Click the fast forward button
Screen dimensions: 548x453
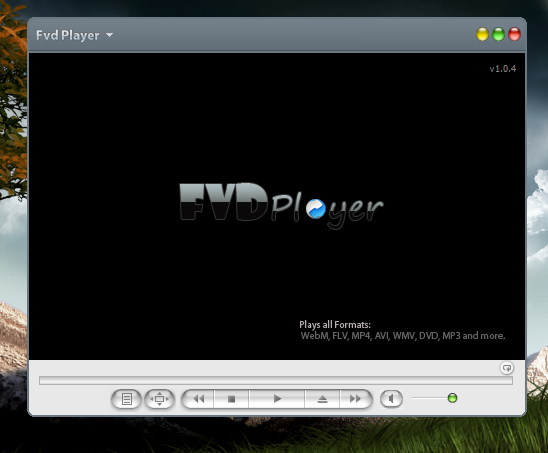coord(355,399)
